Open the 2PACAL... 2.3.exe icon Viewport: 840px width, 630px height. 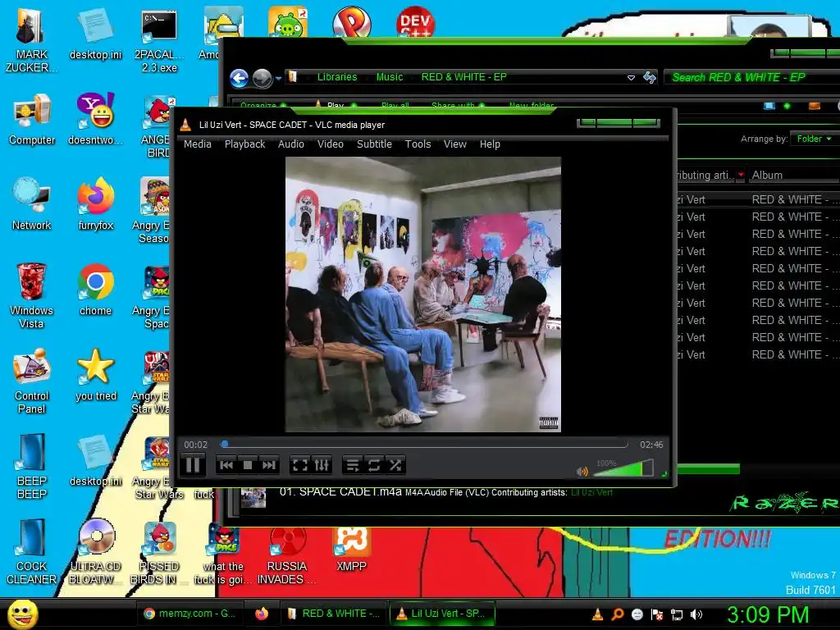tap(159, 41)
